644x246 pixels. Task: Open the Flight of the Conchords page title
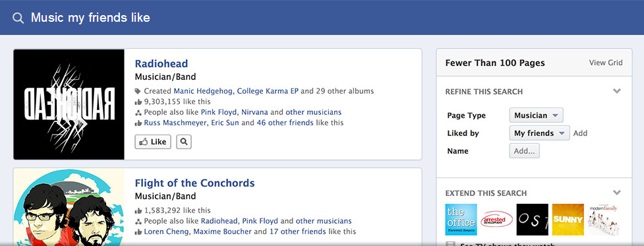point(194,183)
